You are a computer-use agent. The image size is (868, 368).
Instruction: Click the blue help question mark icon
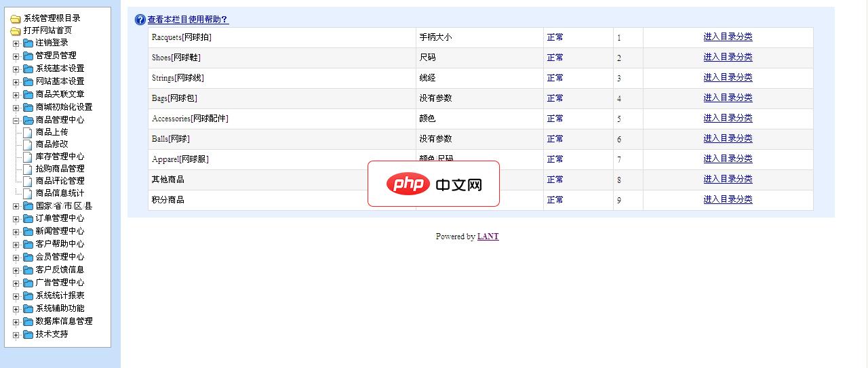(x=140, y=20)
